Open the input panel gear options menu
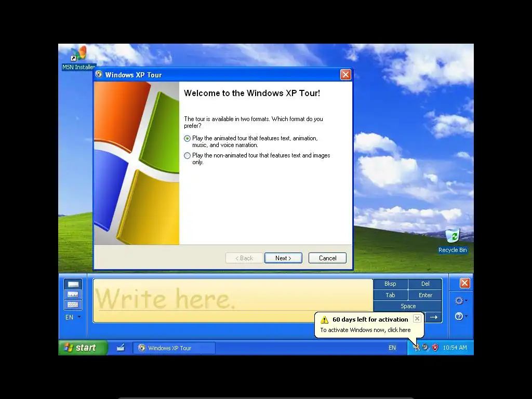This screenshot has width=532, height=399. point(461,301)
